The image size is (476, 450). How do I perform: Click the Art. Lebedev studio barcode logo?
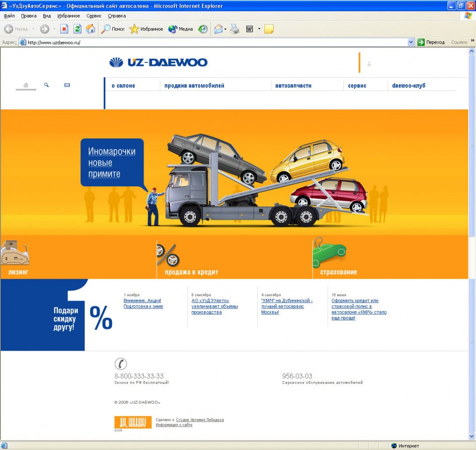click(133, 422)
